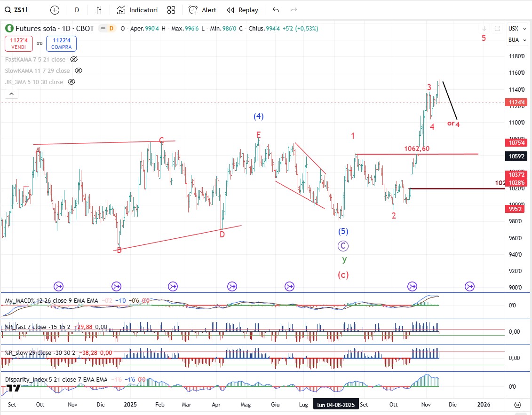
Task: Click the VENDI sell button
Action: pos(19,44)
